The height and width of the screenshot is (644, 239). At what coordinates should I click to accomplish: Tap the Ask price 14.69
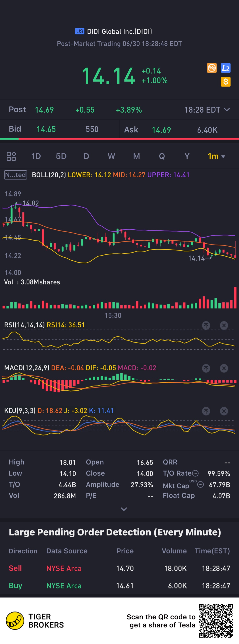click(161, 130)
